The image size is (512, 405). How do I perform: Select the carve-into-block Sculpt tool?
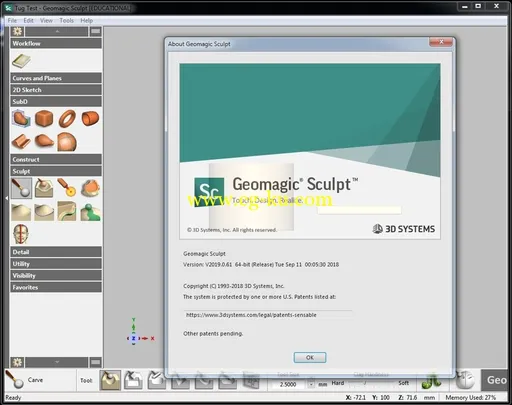44,188
